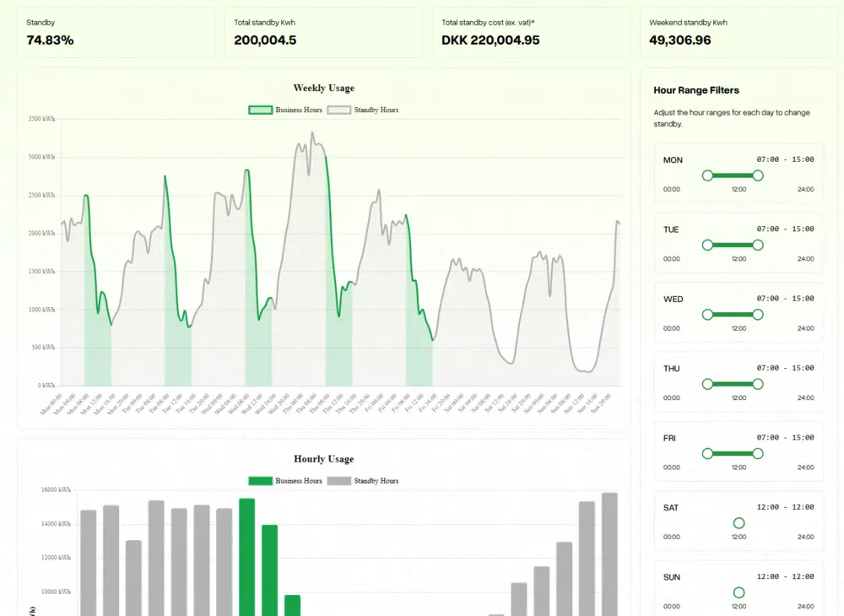Grab the WED slider end handle

coord(758,315)
